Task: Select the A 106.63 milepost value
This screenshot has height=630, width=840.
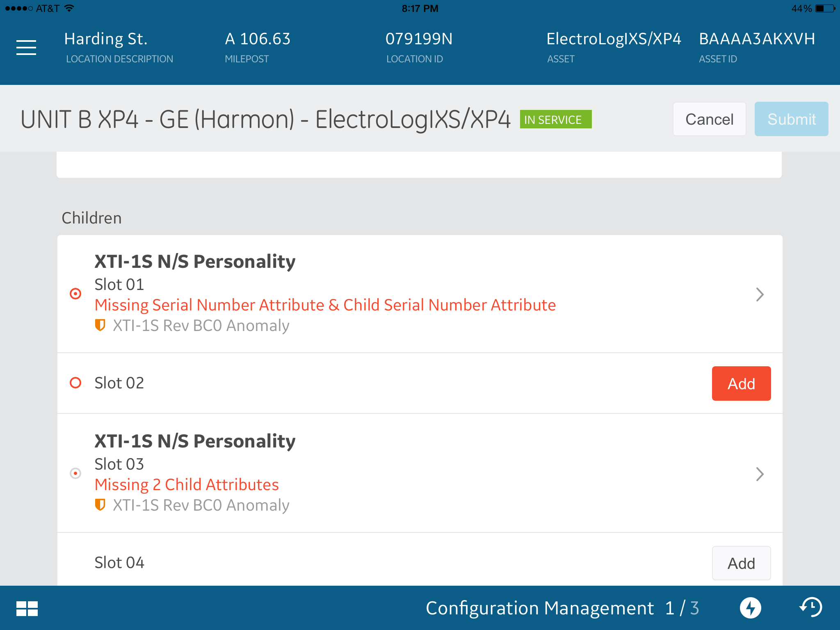Action: tap(258, 39)
